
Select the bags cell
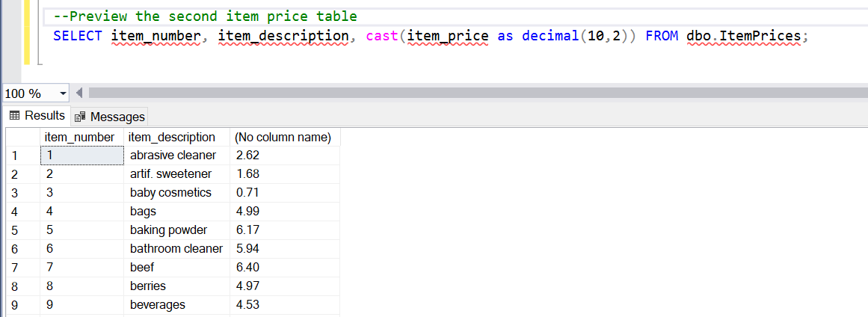[176, 212]
